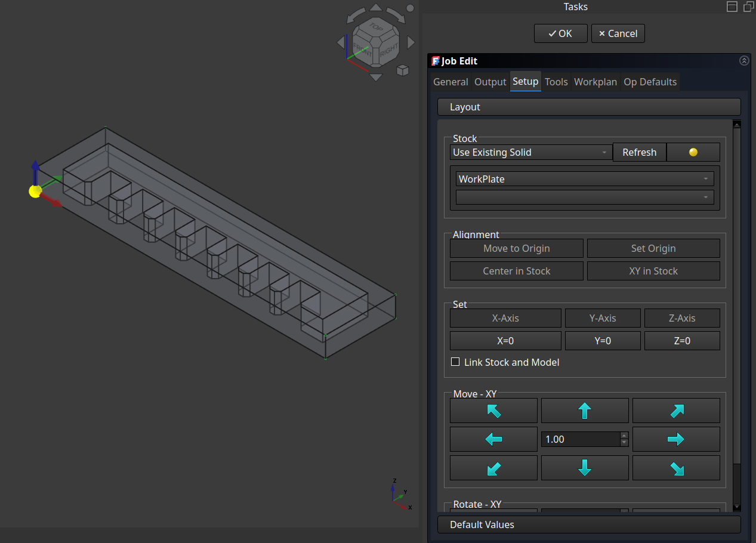Screen dimensions: 756x543
Task: Move model down-left with diagonal arrow
Action: click(493, 468)
